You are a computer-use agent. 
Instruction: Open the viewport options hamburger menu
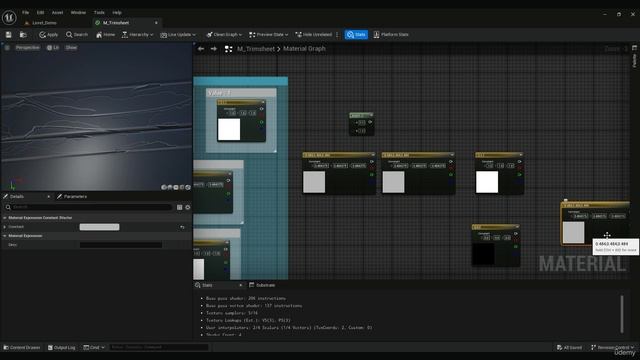(x=7, y=48)
